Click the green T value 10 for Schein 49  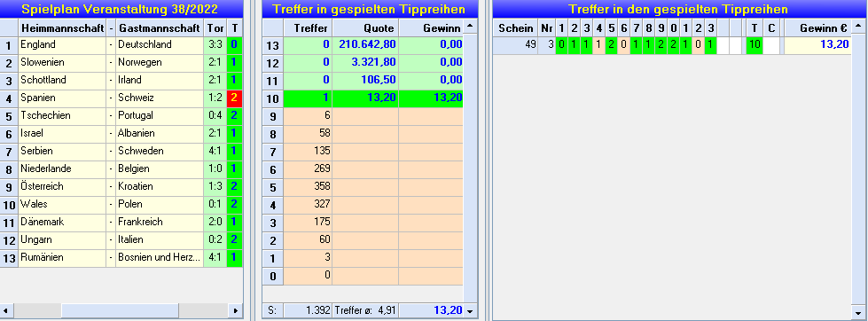754,45
